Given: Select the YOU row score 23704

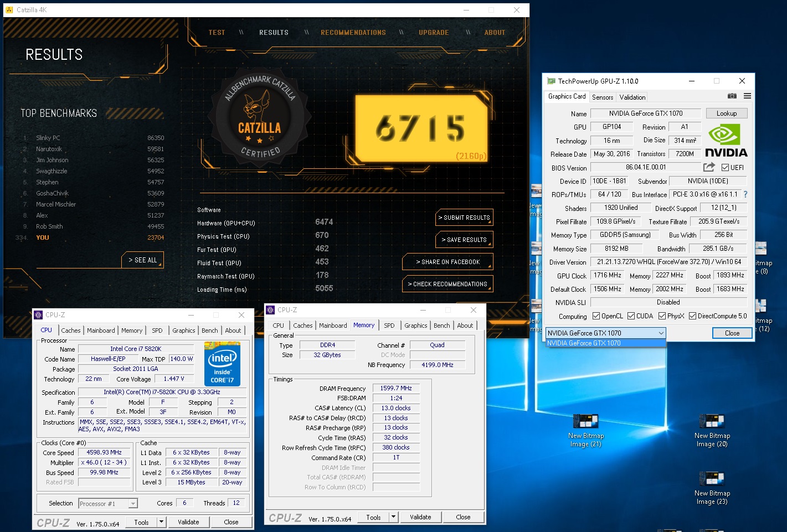Looking at the screenshot, I should click(x=156, y=237).
